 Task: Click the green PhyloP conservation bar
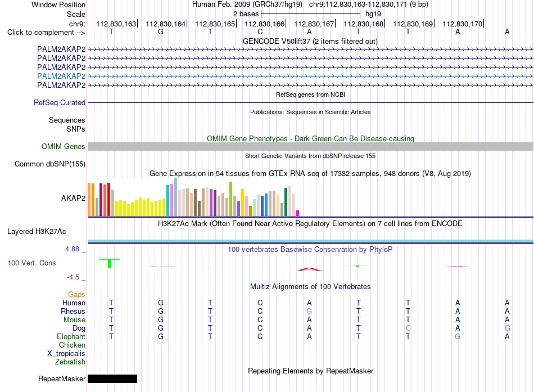click(x=109, y=263)
